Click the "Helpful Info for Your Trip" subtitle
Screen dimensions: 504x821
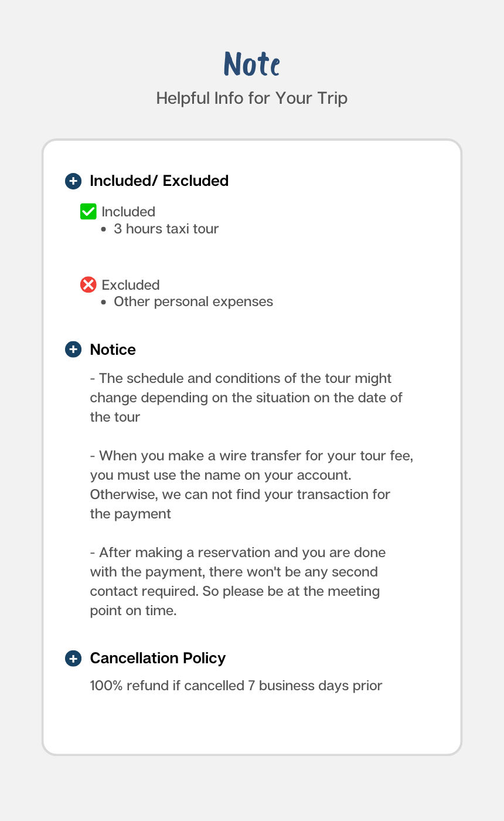252,98
